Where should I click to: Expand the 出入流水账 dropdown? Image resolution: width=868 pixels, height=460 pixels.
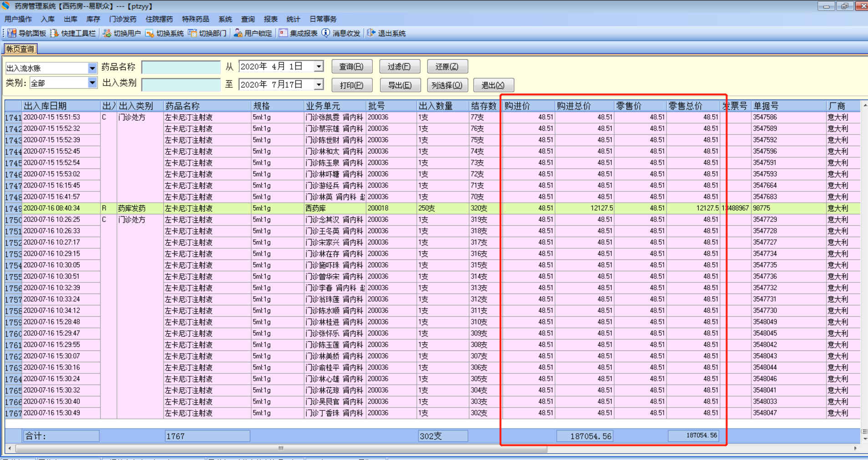pos(92,68)
